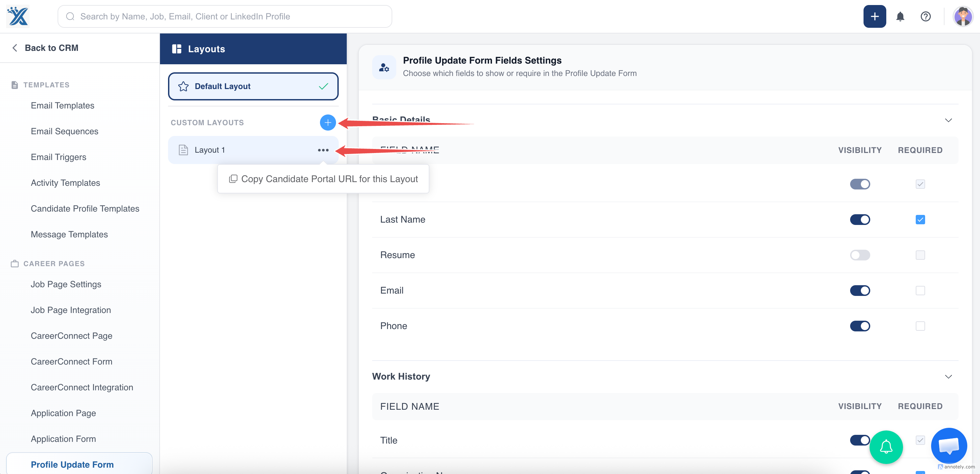Open Job Page Integration
Screen dimensions: 980x474
(71, 310)
